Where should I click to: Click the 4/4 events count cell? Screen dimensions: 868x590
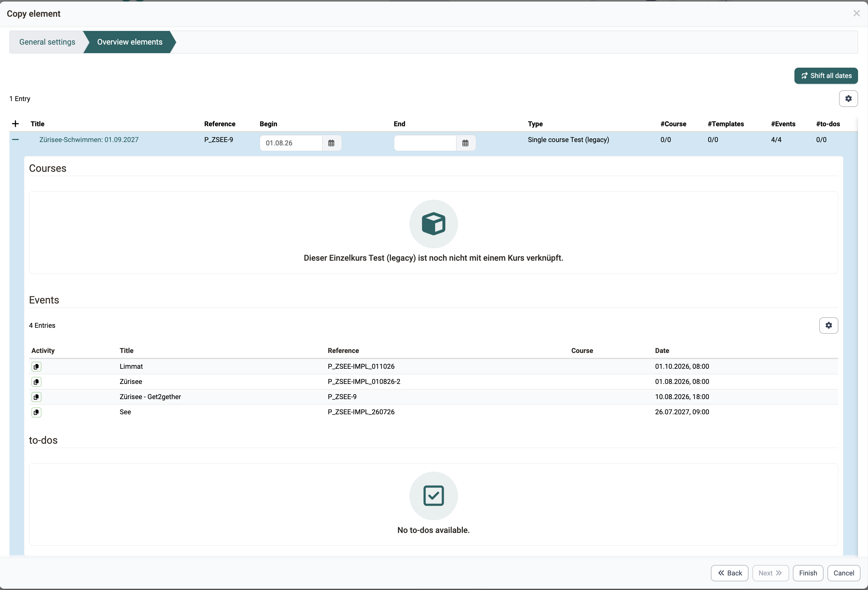pyautogui.click(x=776, y=140)
